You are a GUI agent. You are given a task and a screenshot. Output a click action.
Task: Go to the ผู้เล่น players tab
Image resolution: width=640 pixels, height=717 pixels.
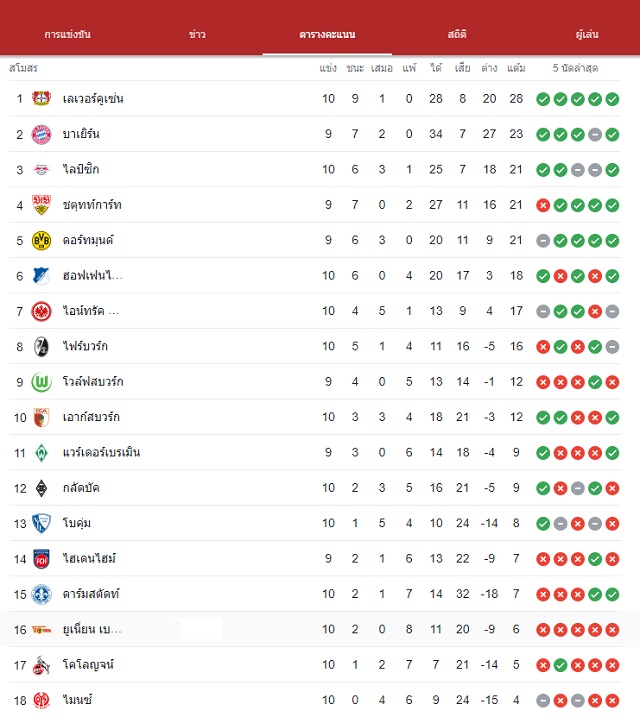587,34
